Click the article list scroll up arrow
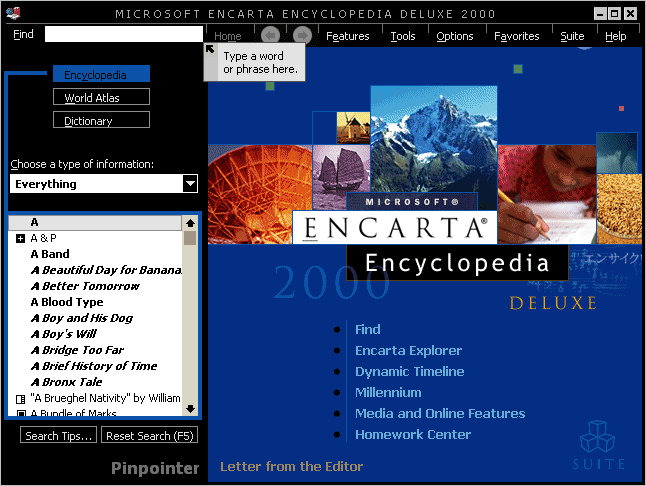Screen dimensions: 646x486 coord(190,223)
